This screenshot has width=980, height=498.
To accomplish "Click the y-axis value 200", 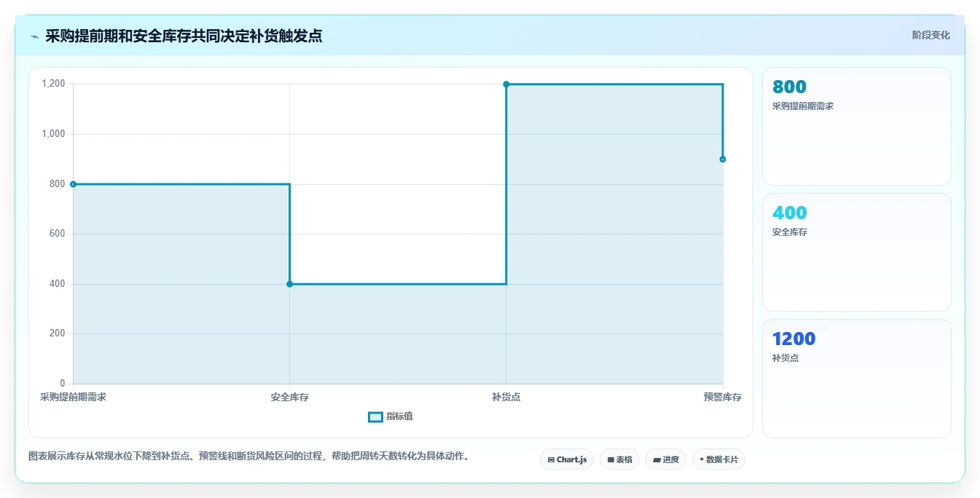I will click(58, 333).
